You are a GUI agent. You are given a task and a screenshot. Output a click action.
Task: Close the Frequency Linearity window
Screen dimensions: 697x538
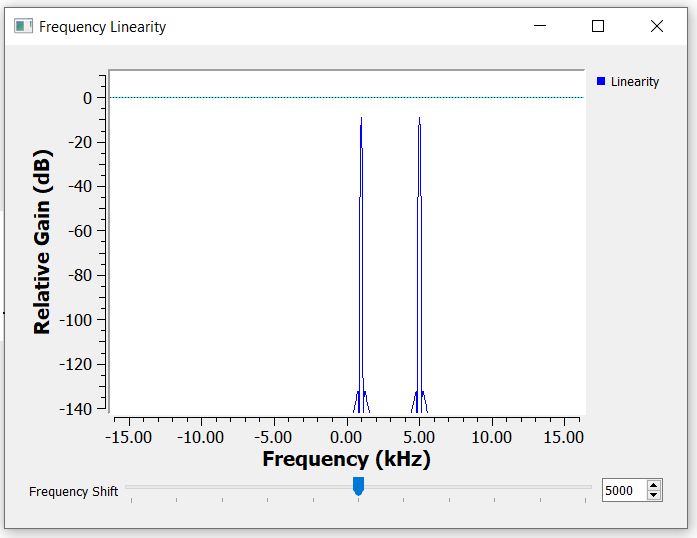[x=657, y=26]
